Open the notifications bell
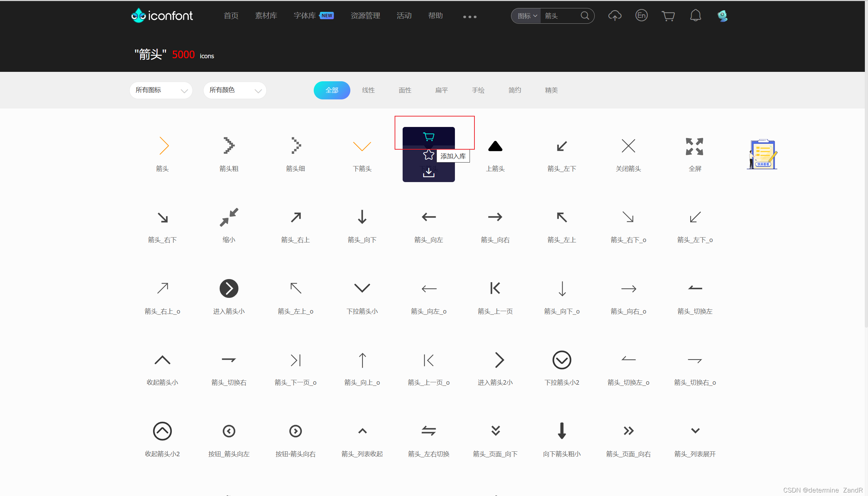 tap(695, 16)
